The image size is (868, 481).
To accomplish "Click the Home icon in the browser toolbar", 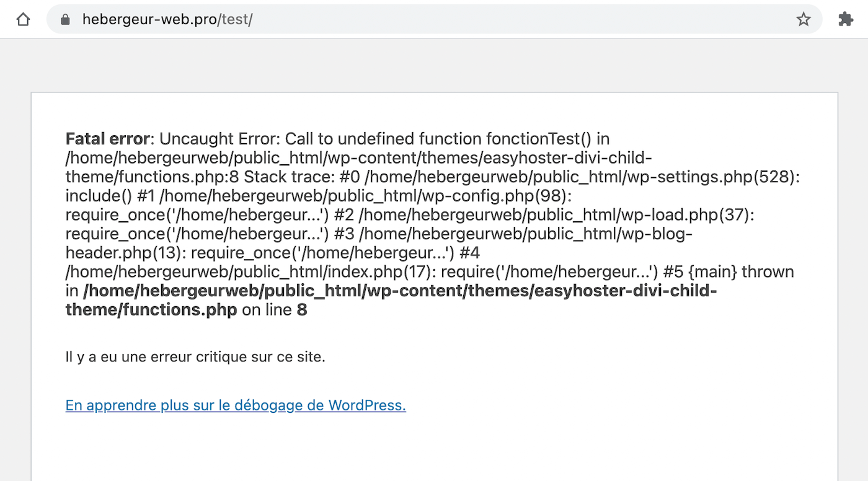I will 23,20.
